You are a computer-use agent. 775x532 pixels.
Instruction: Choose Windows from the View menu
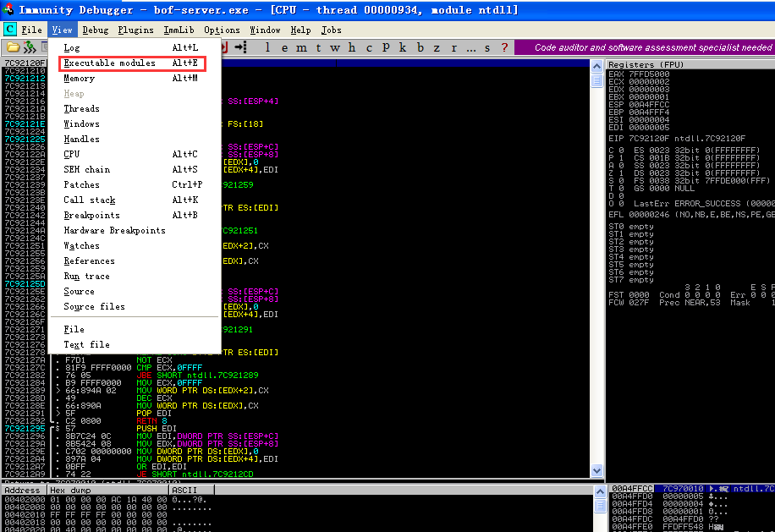coord(135,124)
